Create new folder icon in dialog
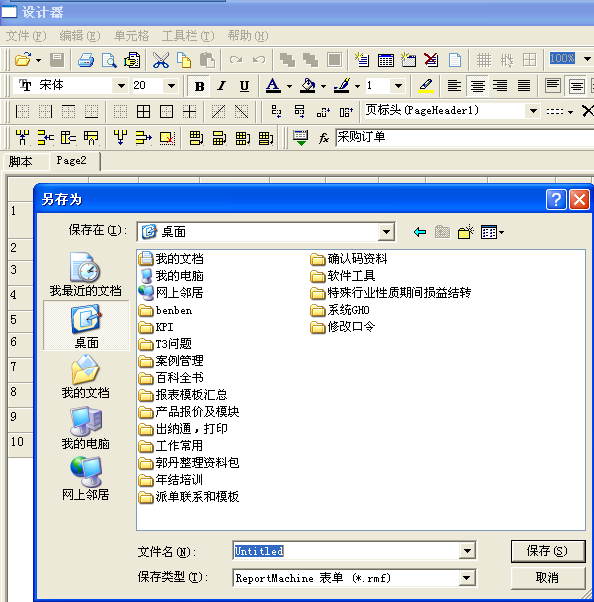This screenshot has height=602, width=594. pyautogui.click(x=466, y=232)
